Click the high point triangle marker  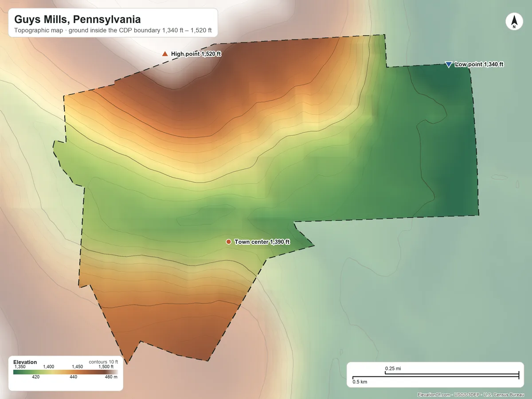pos(165,54)
